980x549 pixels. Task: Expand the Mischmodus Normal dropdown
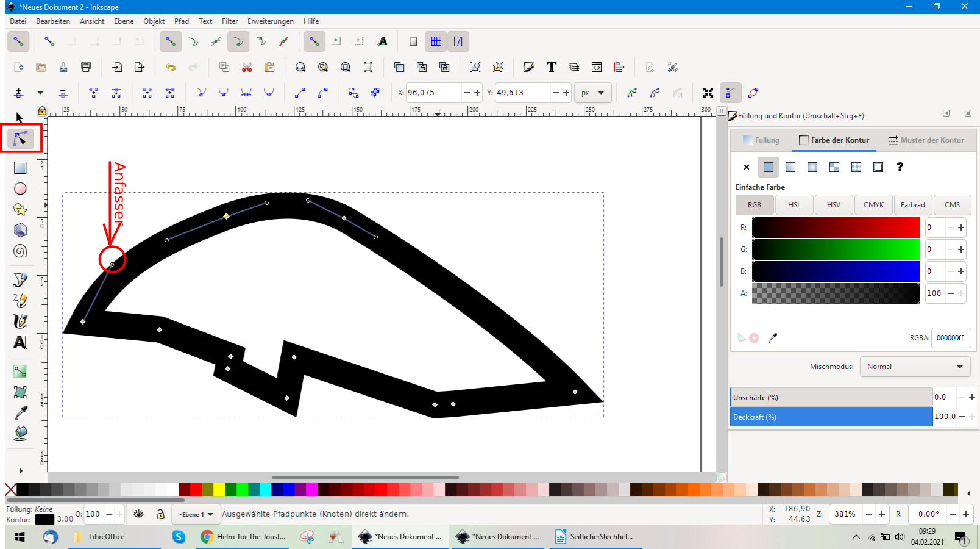915,367
